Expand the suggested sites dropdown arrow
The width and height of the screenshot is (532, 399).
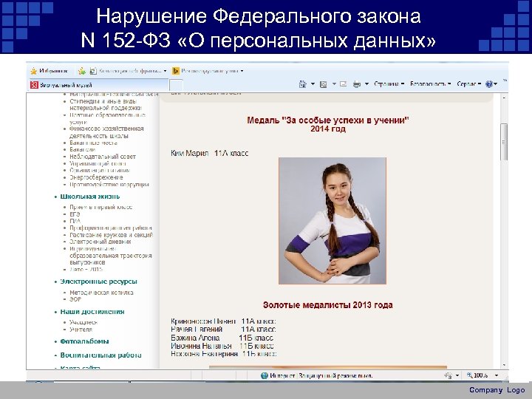pos(242,71)
